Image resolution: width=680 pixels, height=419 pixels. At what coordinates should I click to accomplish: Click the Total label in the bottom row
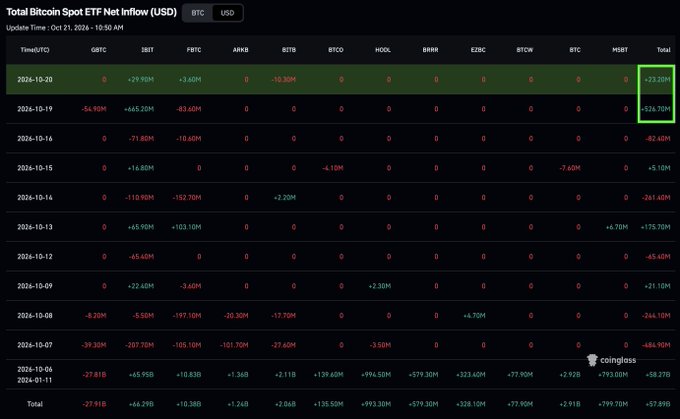tap(35, 404)
